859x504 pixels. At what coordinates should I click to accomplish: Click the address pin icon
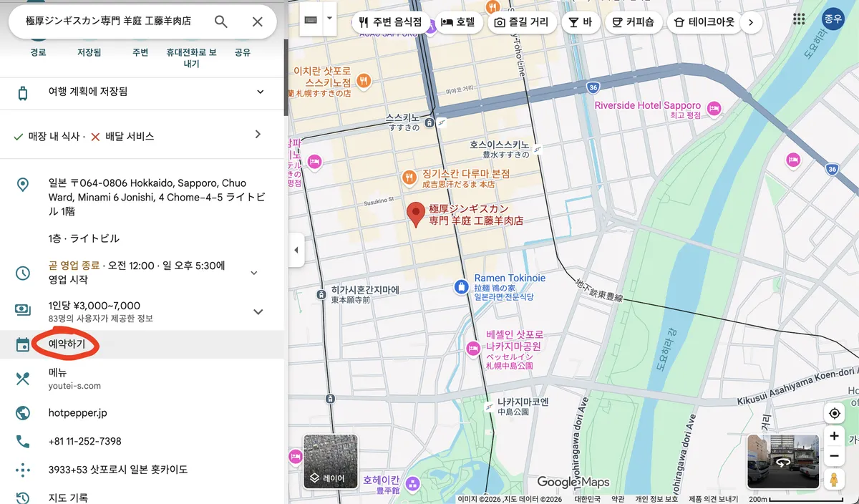point(23,185)
